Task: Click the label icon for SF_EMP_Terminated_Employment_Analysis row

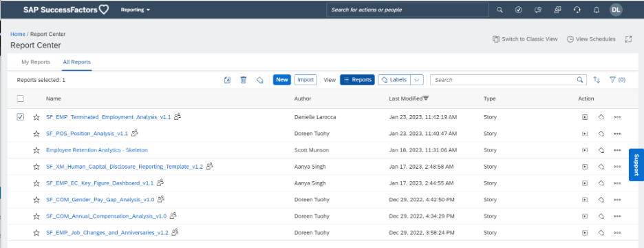Action: point(601,117)
